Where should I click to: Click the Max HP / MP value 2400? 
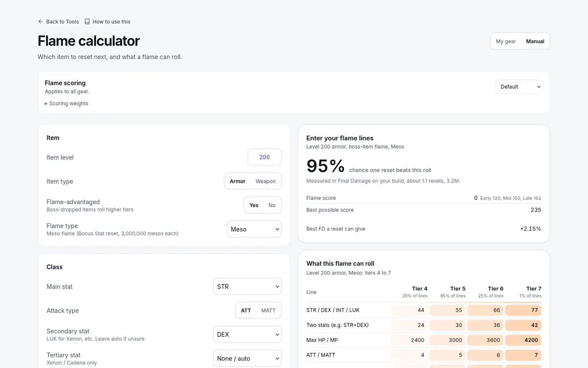410,340
